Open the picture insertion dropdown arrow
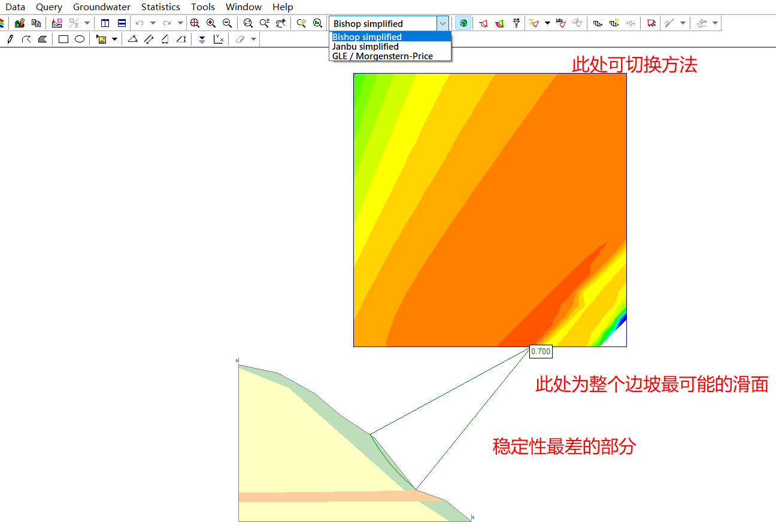776x532 pixels. coord(115,38)
